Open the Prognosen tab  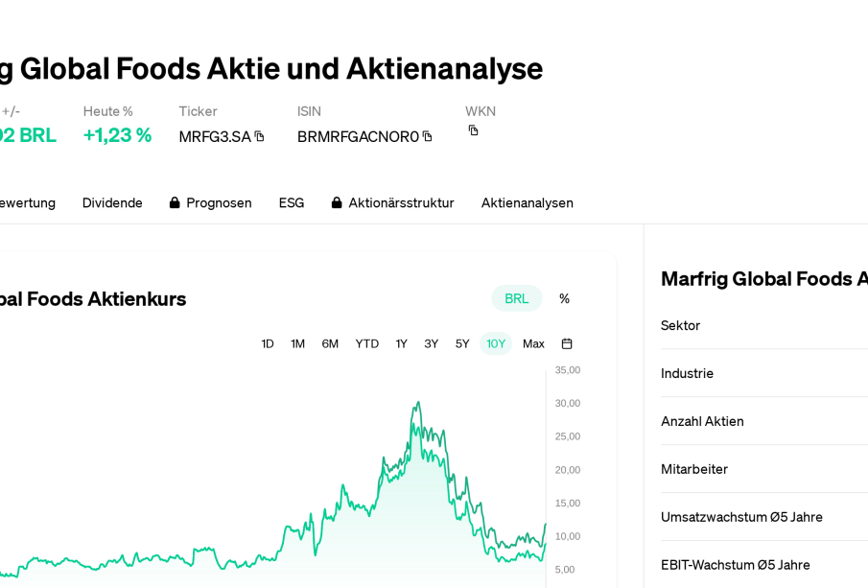[219, 203]
